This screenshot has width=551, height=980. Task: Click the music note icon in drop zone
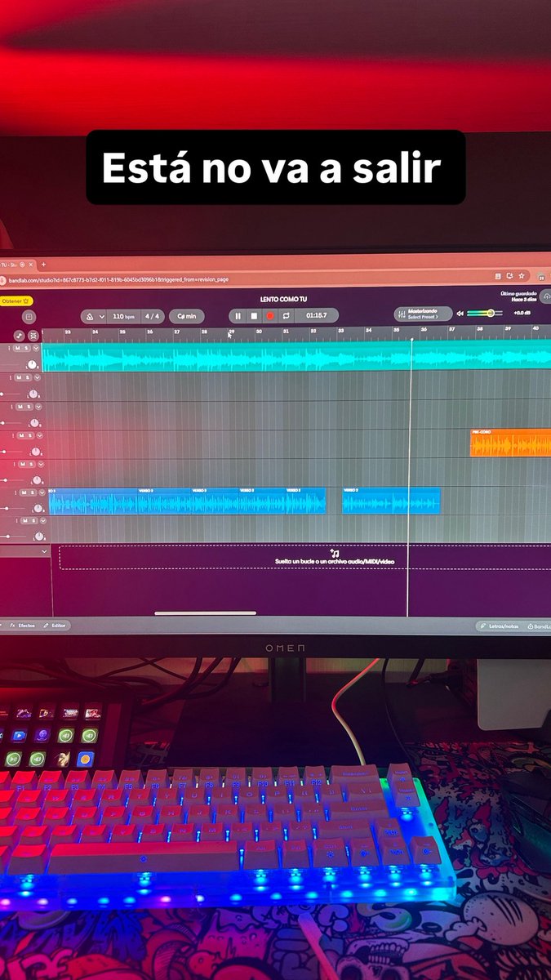click(x=333, y=553)
